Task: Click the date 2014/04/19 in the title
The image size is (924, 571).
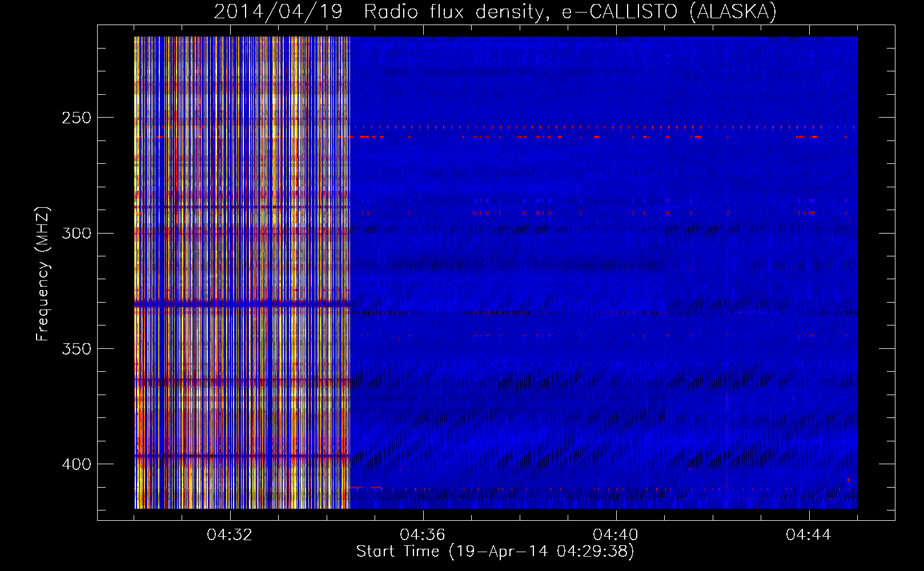Action: point(278,11)
